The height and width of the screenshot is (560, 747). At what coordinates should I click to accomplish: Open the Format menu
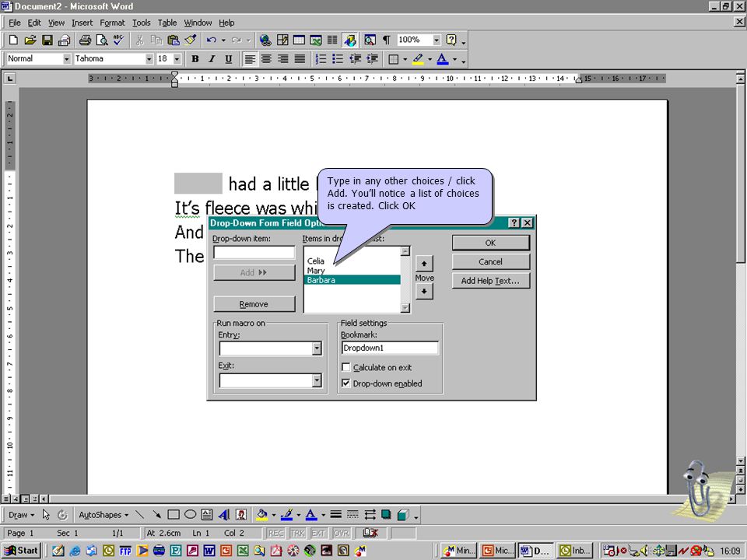[112, 23]
